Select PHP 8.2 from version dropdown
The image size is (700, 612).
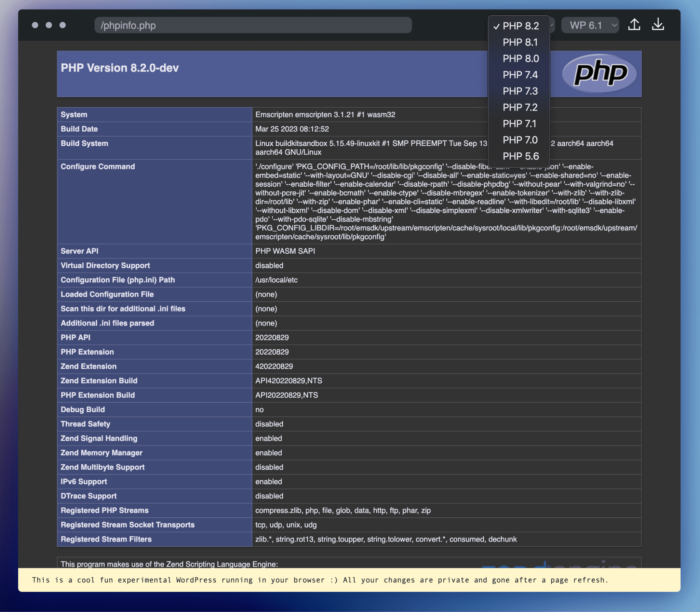tap(520, 26)
